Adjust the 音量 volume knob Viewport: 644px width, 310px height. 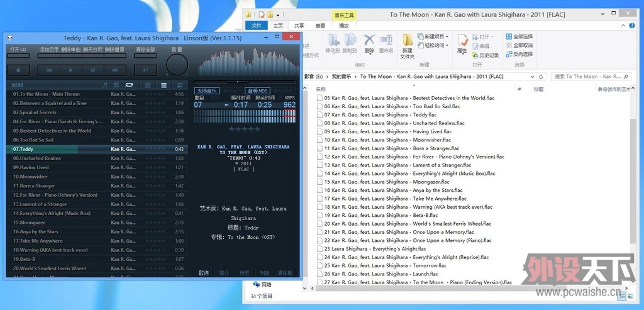(x=177, y=65)
